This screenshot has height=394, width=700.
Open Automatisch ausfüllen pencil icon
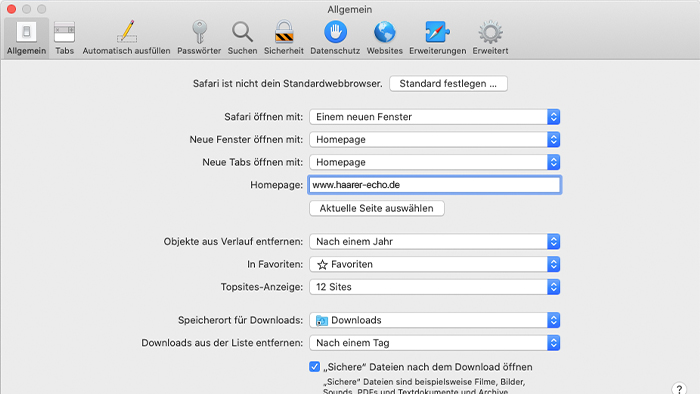(x=126, y=32)
